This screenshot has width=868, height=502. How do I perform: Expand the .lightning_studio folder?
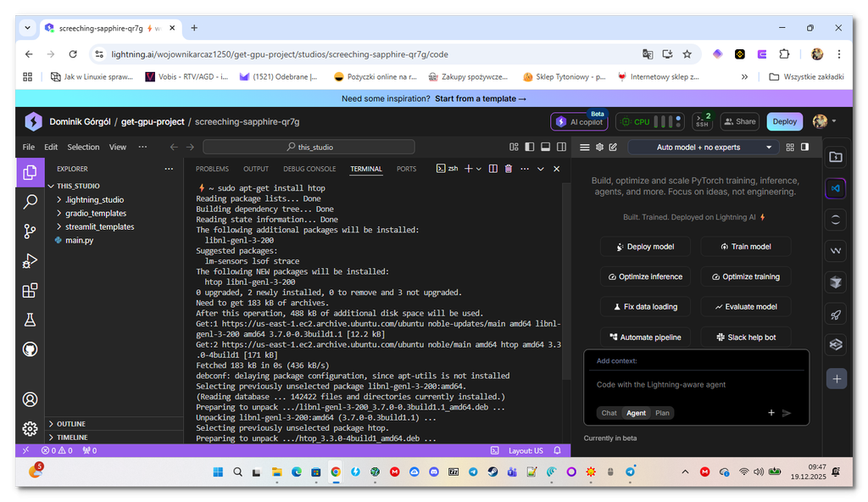pos(94,199)
